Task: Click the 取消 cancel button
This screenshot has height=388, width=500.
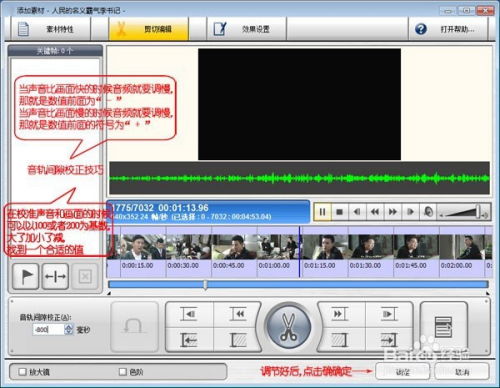Action: point(462,372)
